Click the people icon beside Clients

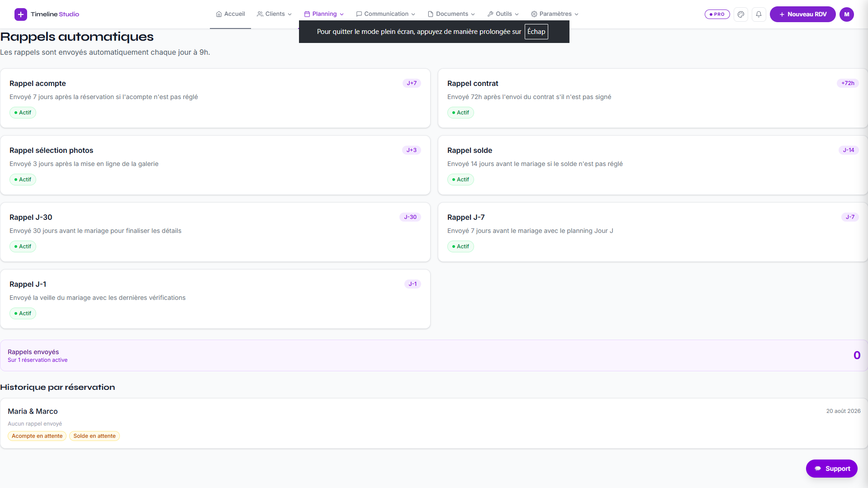(260, 14)
